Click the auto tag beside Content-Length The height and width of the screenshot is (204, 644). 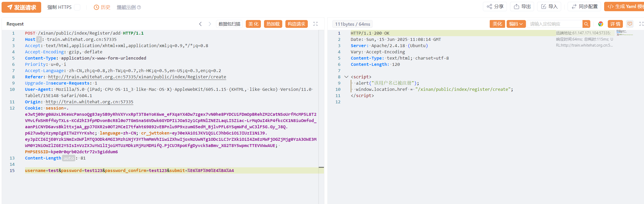click(x=69, y=158)
